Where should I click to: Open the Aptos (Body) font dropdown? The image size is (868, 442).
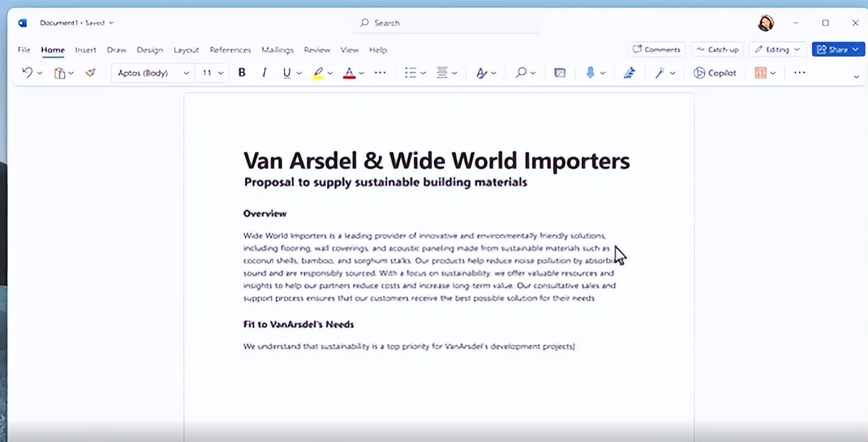153,73
